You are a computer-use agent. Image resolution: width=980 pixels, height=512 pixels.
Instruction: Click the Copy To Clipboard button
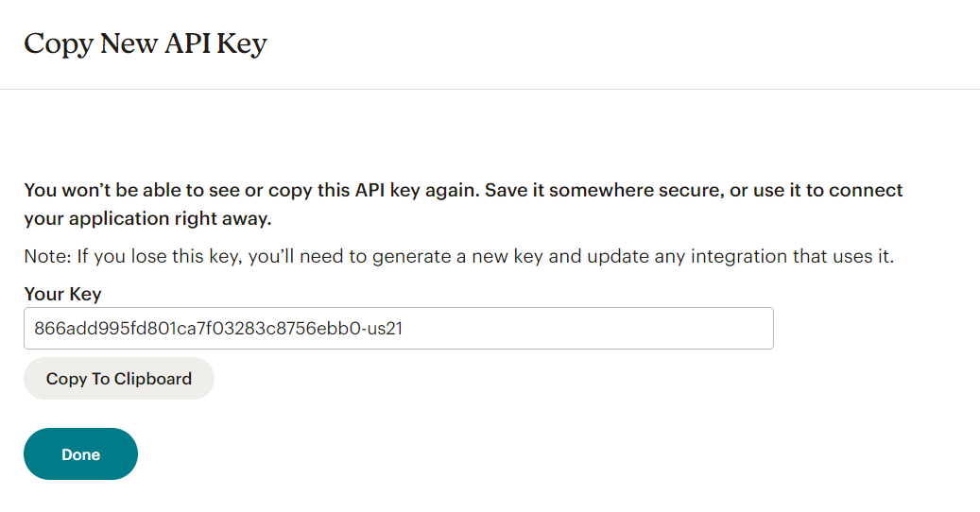point(119,379)
